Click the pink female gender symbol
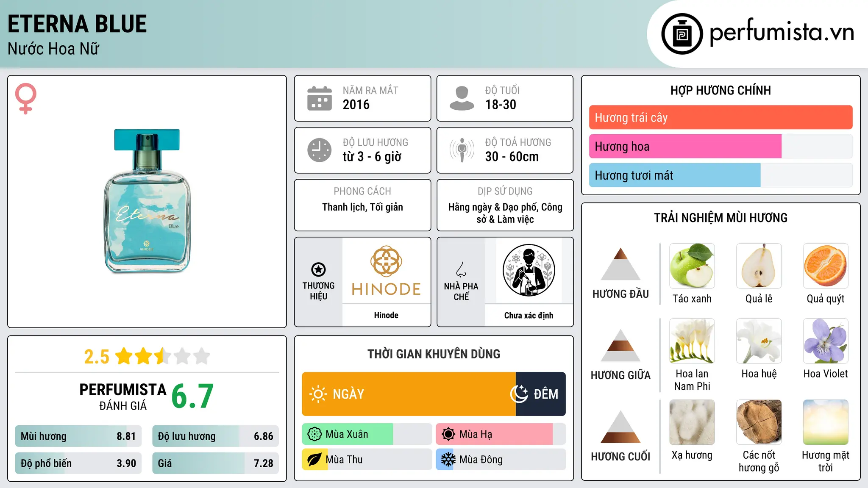868x488 pixels. click(x=25, y=98)
